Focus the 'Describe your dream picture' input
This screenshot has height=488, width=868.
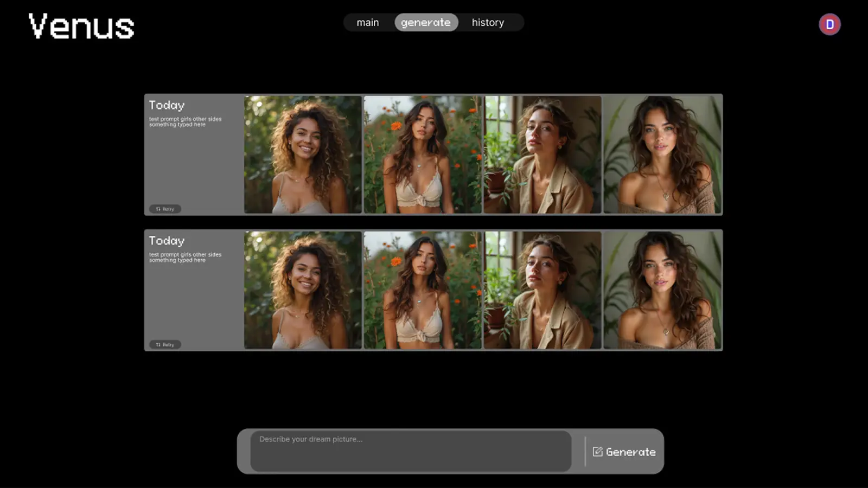[411, 451]
